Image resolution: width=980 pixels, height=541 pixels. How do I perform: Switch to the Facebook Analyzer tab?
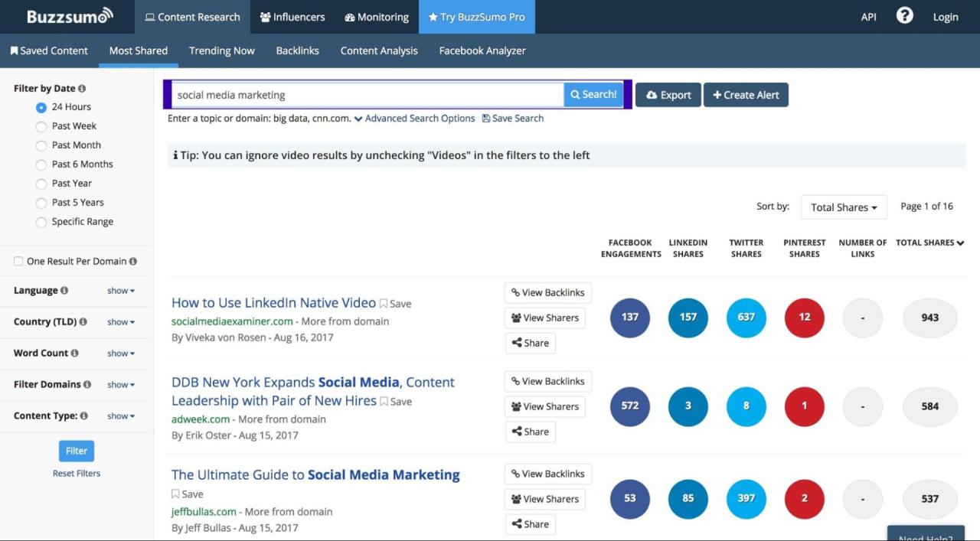(482, 51)
